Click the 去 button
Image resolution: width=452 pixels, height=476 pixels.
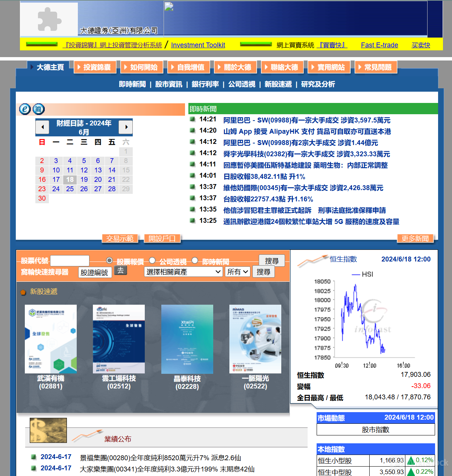(x=120, y=270)
